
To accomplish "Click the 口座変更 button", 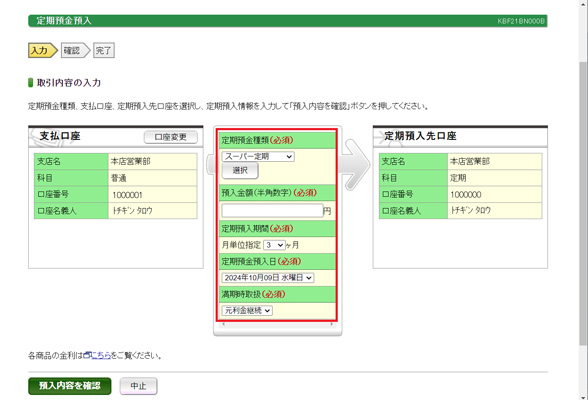I will tap(171, 137).
